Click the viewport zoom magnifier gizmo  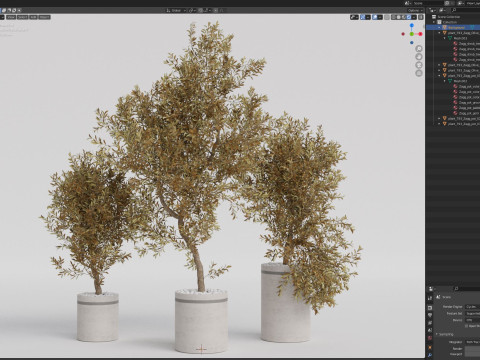pos(419,49)
